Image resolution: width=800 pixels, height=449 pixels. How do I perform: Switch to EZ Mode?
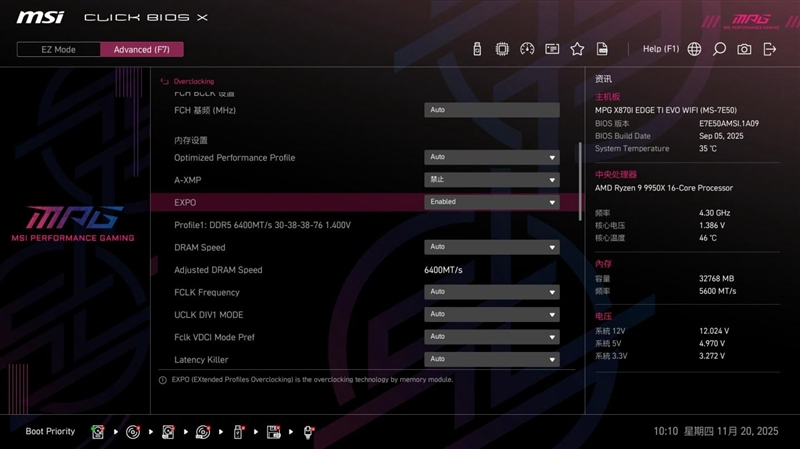59,49
